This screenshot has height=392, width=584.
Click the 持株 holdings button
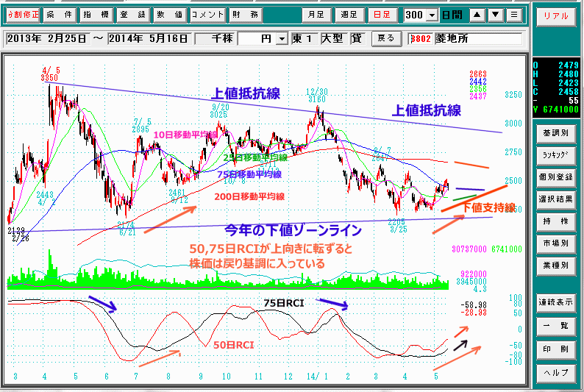tap(556, 221)
